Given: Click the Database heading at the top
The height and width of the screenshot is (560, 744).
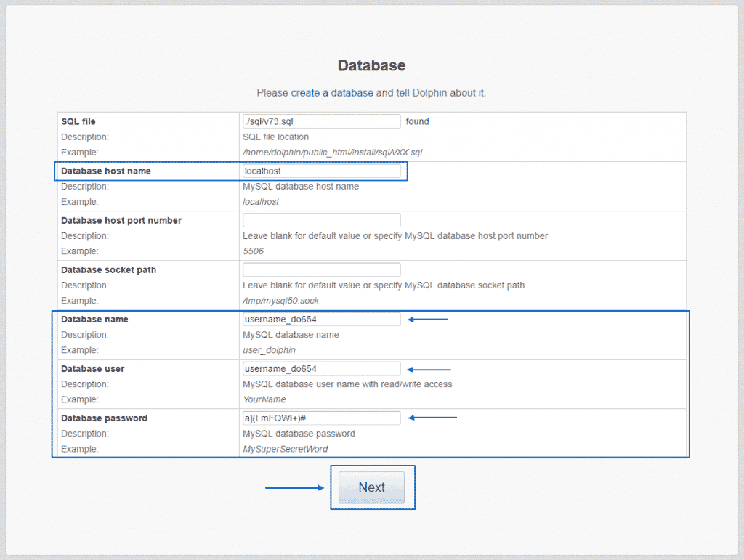Looking at the screenshot, I should click(371, 65).
